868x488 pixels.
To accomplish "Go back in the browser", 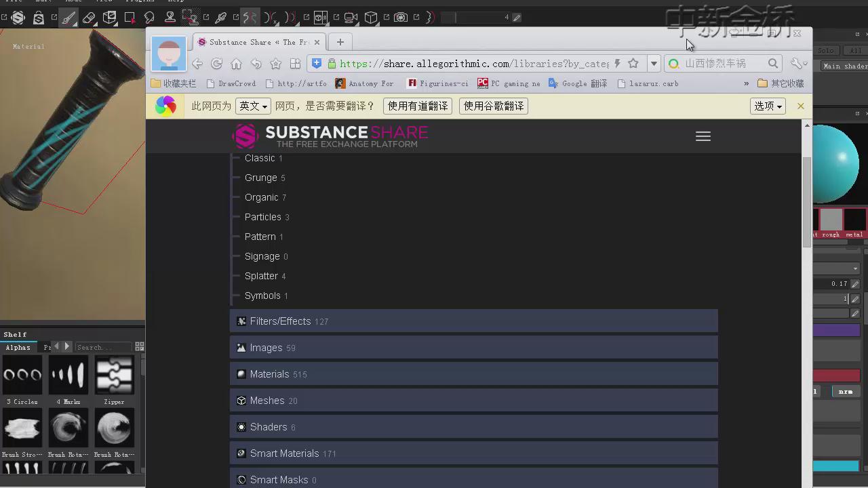I will click(x=197, y=64).
